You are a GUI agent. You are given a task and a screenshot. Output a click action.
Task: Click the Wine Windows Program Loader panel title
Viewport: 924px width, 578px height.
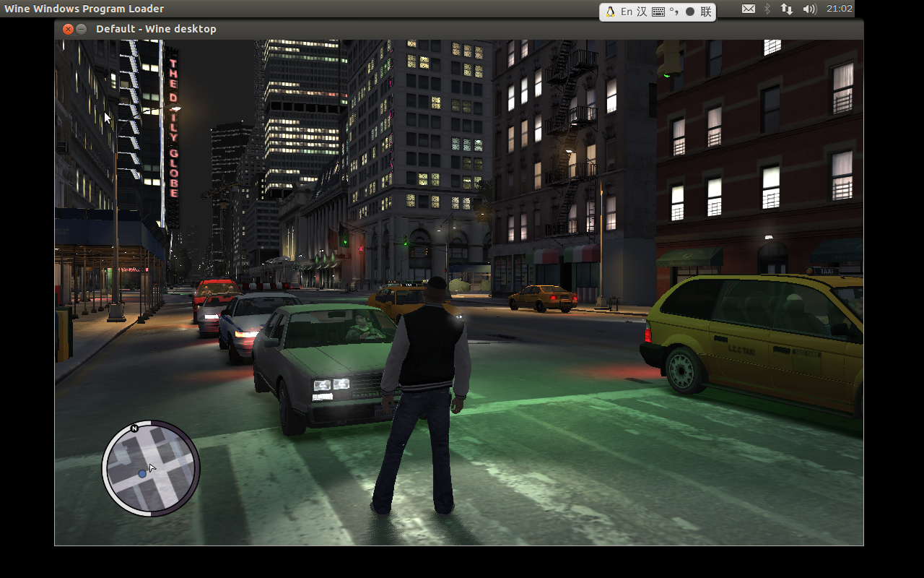pyautogui.click(x=84, y=9)
